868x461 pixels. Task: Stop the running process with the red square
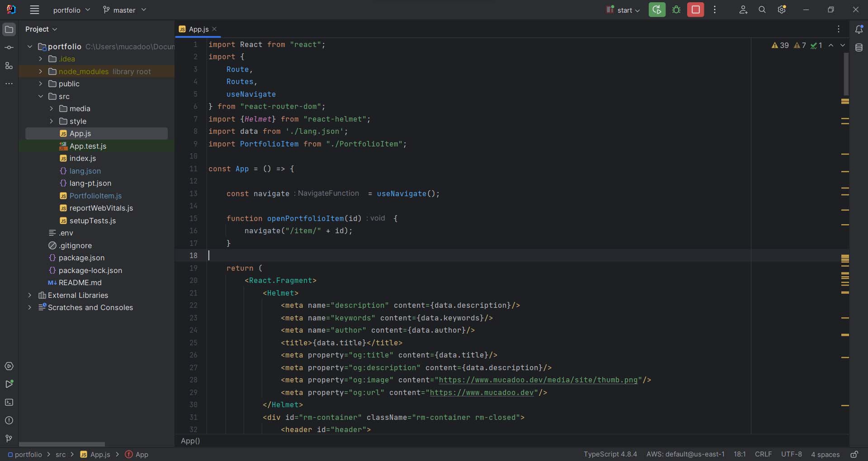coord(695,9)
